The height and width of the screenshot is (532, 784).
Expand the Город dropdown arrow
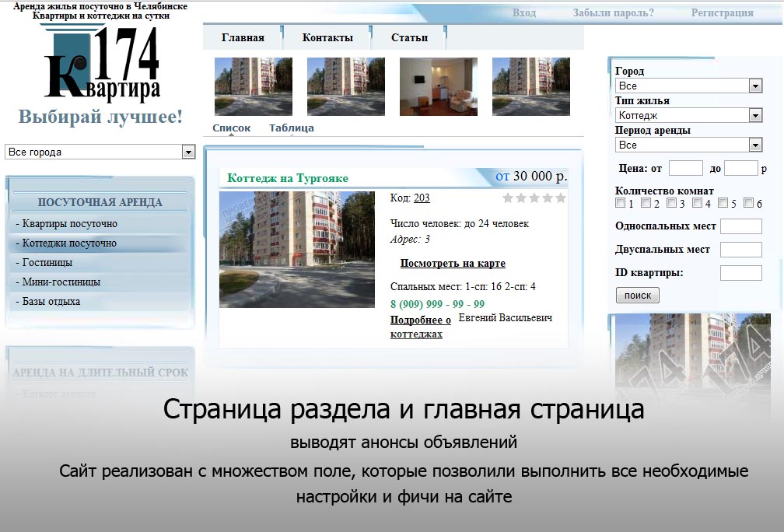click(x=755, y=86)
